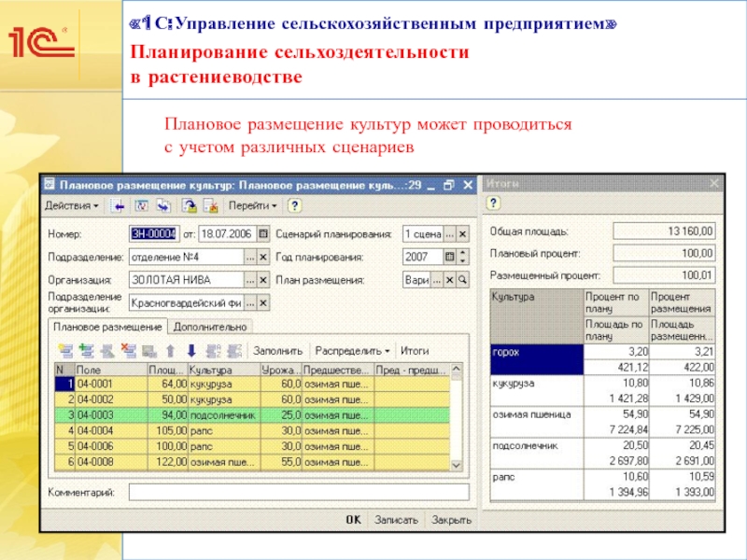747x560 pixels.
Task: Sort table ascending A-Z icon
Action: [x=213, y=351]
